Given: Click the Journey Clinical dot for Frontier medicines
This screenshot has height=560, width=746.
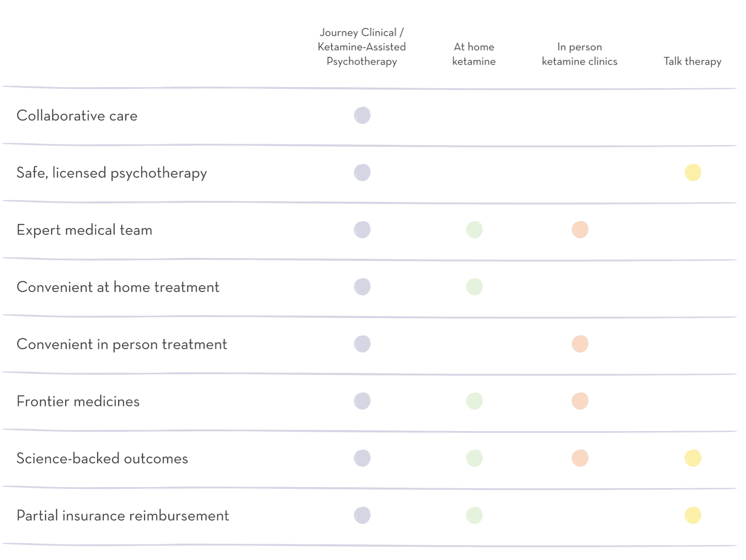Looking at the screenshot, I should tap(362, 401).
